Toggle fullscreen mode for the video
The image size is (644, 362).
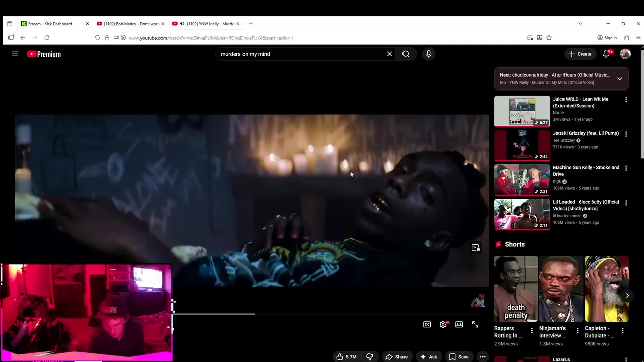pyautogui.click(x=475, y=325)
